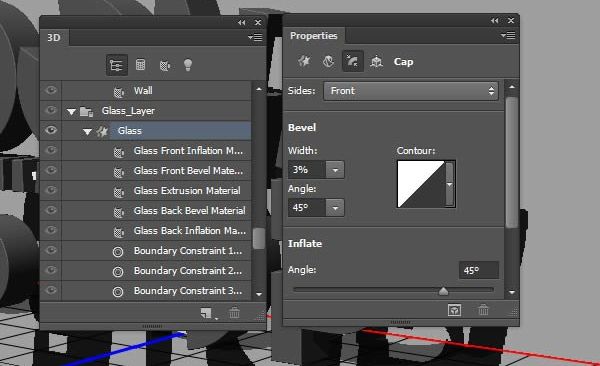Toggle visibility of Glass Back Bevel Material
Screen dimensions: 600x366
[51, 210]
